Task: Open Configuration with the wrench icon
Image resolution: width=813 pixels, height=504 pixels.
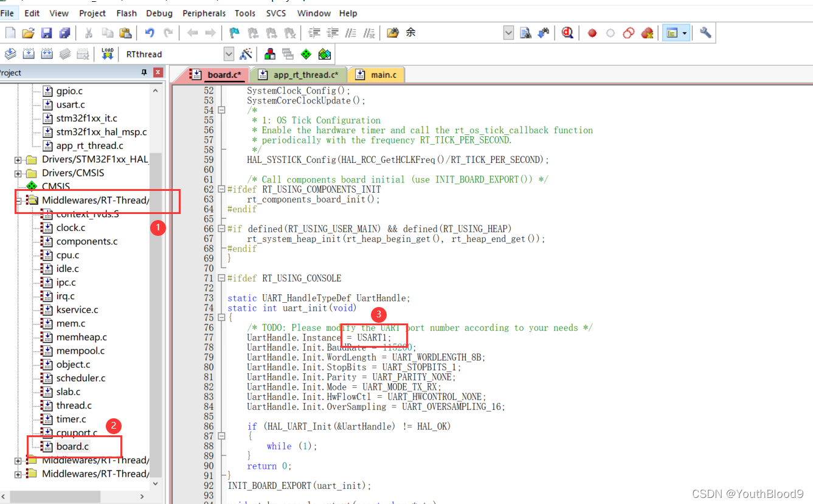Action: point(705,33)
